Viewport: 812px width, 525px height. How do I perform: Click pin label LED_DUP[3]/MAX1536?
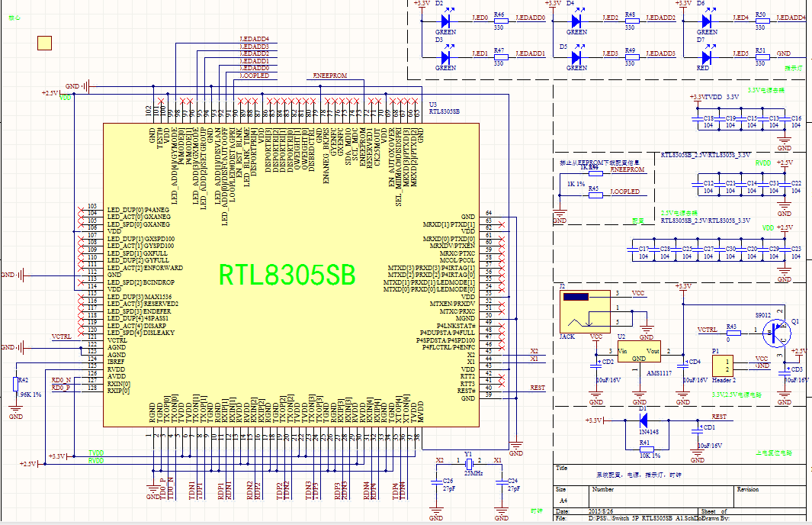(140, 297)
